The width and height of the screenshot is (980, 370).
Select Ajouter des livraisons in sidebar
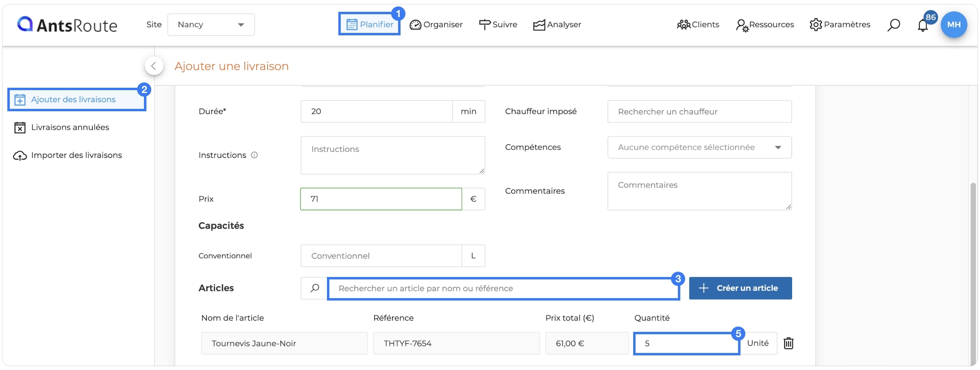pos(77,100)
